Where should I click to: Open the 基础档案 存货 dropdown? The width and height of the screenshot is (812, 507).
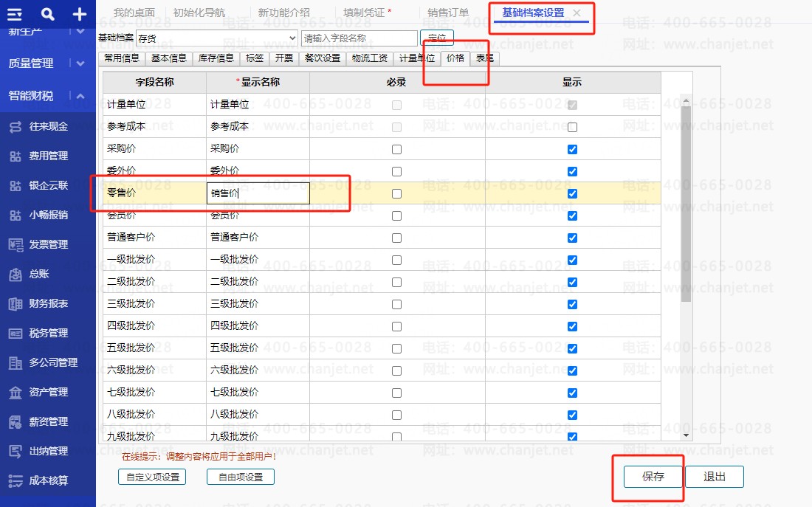tap(217, 38)
